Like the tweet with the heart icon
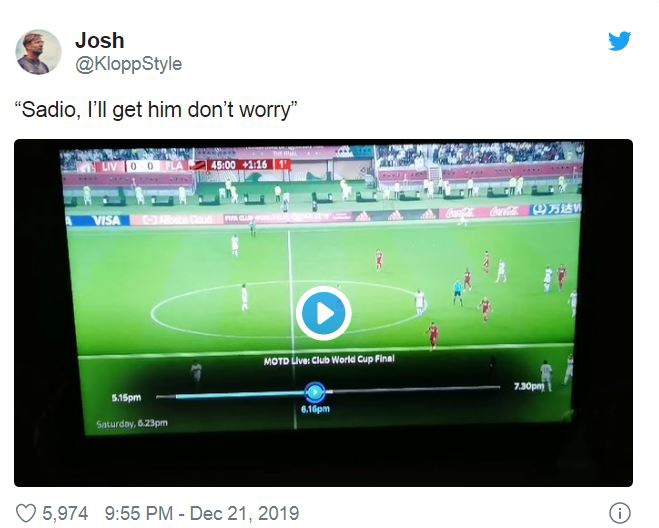659x528 pixels. pyautogui.click(x=26, y=513)
